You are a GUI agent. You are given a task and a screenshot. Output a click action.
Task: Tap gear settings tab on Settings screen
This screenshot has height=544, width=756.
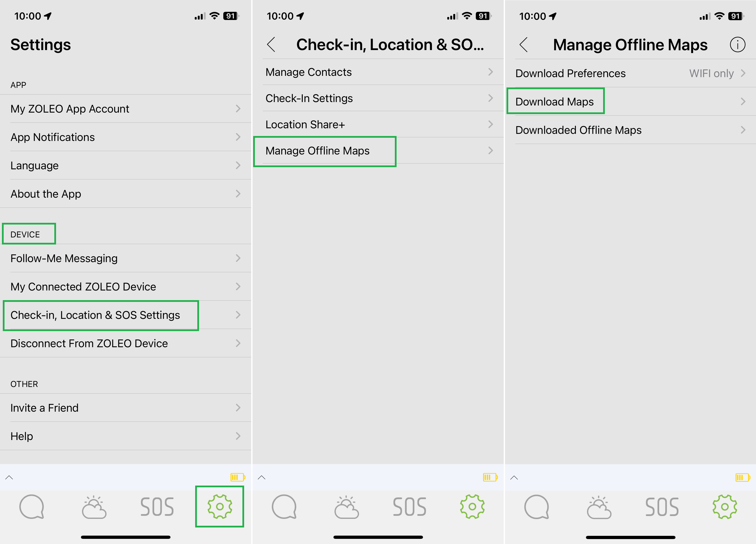click(x=220, y=507)
